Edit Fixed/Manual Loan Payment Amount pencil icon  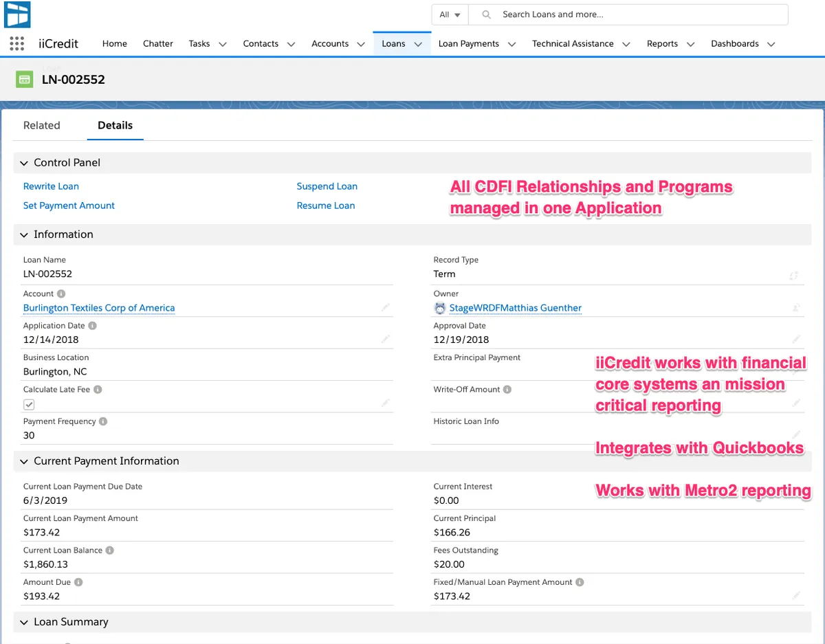[795, 595]
